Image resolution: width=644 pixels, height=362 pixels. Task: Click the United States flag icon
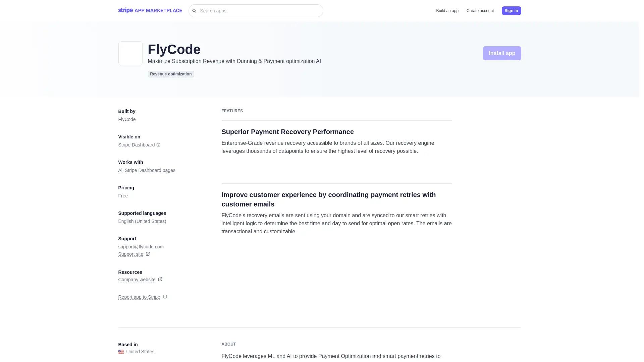[x=121, y=352]
